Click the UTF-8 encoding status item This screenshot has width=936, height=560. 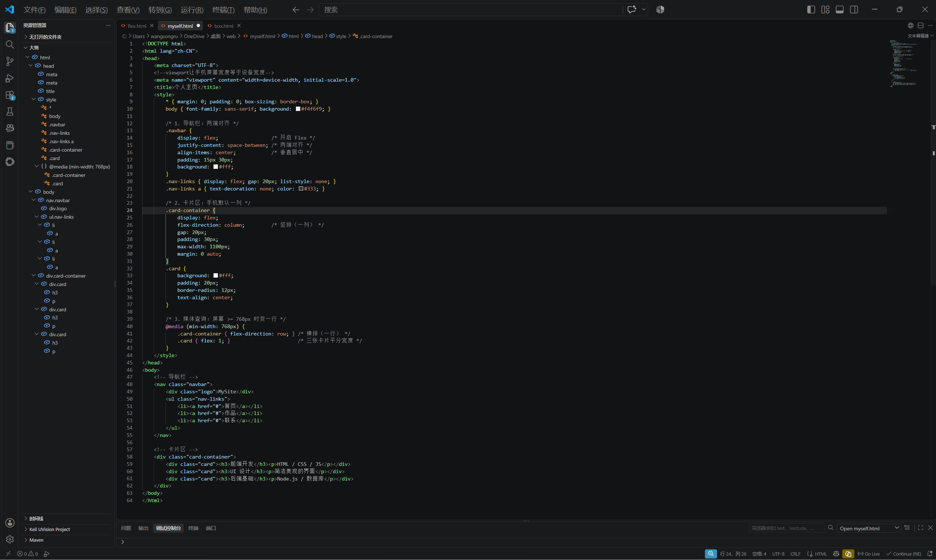click(x=778, y=553)
